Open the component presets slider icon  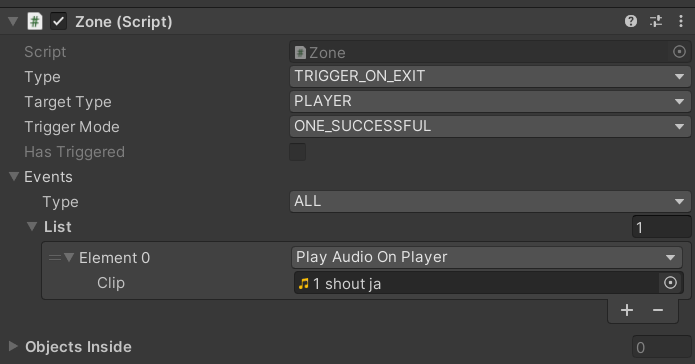[x=656, y=21]
